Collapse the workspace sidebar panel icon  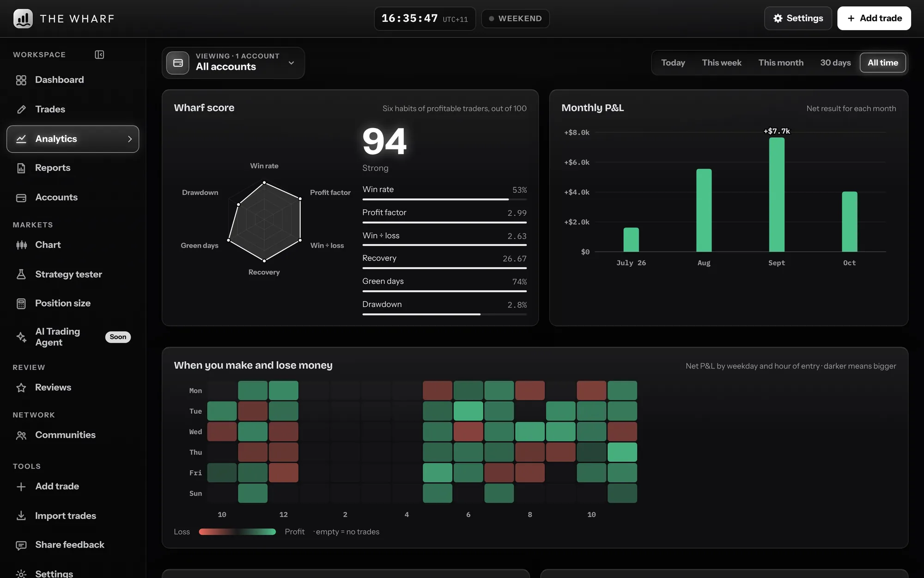(x=99, y=55)
